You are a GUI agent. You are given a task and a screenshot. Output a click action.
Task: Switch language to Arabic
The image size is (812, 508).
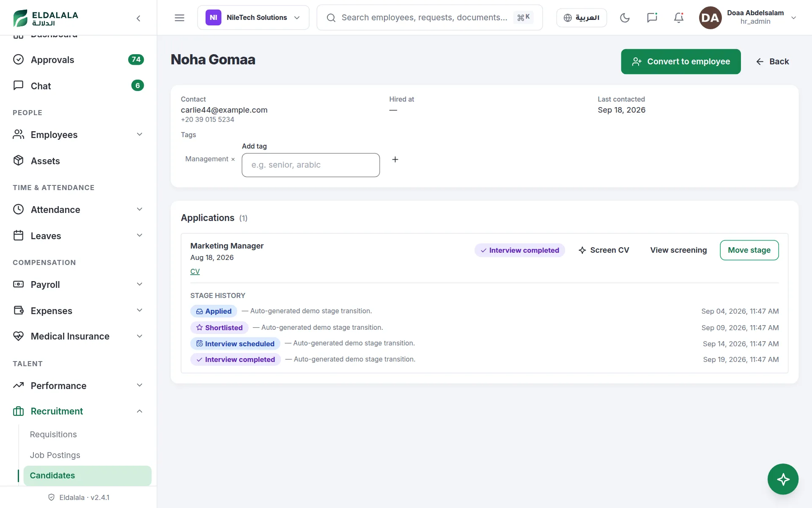click(x=582, y=18)
